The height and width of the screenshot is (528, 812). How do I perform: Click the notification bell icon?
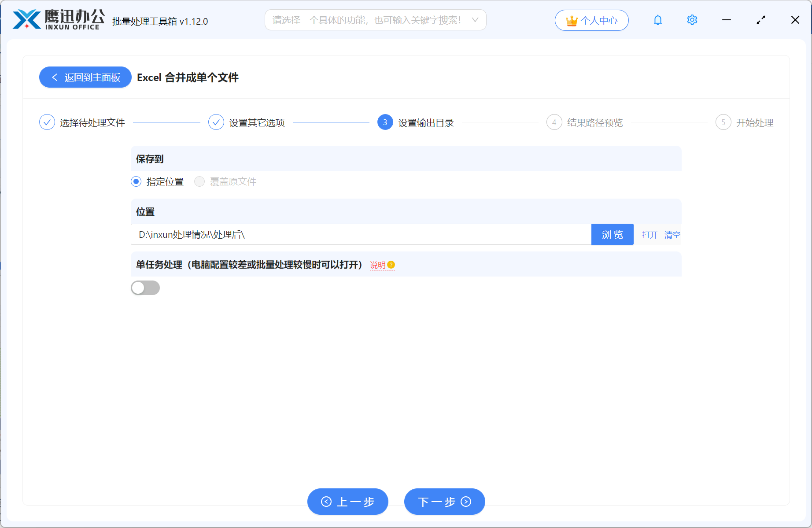(x=657, y=20)
